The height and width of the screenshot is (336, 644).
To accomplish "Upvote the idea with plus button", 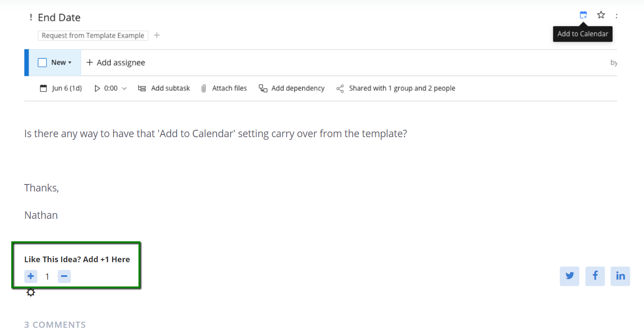I will (31, 276).
